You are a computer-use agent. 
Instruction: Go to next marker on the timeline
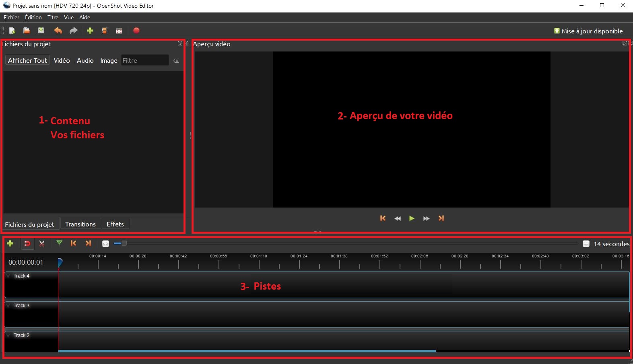[88, 243]
